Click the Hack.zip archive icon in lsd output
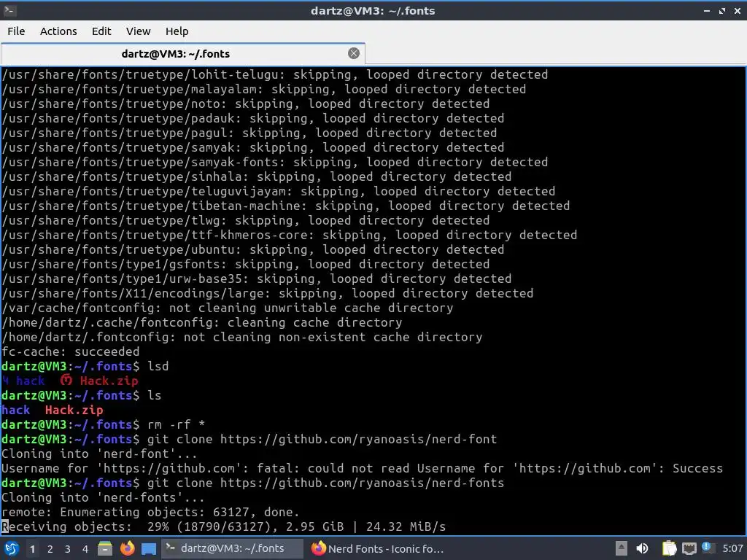 tap(66, 380)
